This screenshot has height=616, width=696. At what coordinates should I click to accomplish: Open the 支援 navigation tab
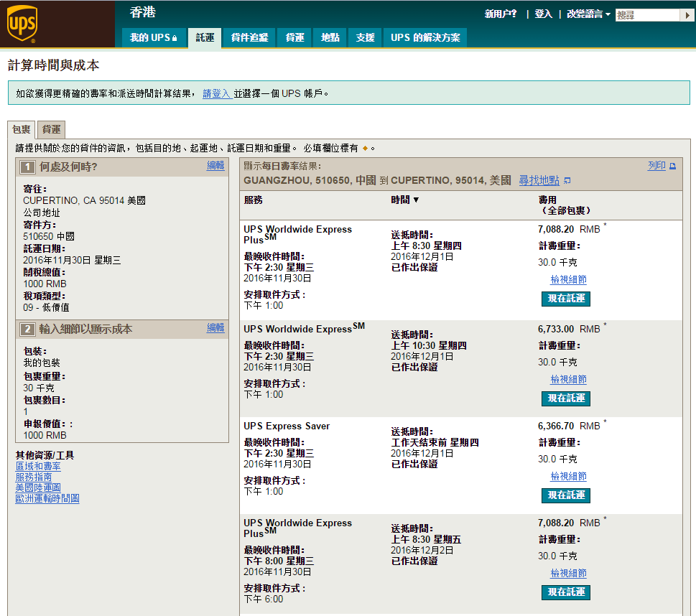pyautogui.click(x=366, y=38)
